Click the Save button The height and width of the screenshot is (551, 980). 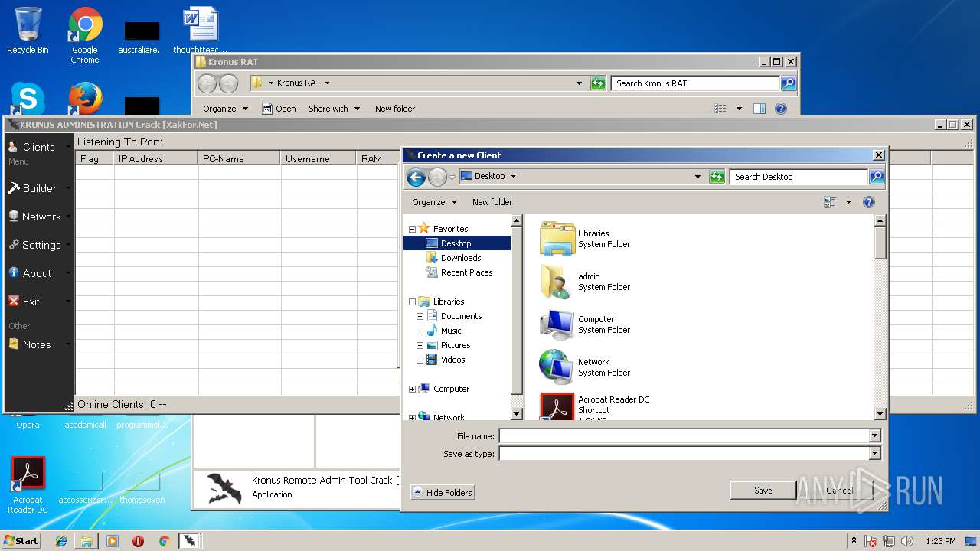click(x=763, y=491)
